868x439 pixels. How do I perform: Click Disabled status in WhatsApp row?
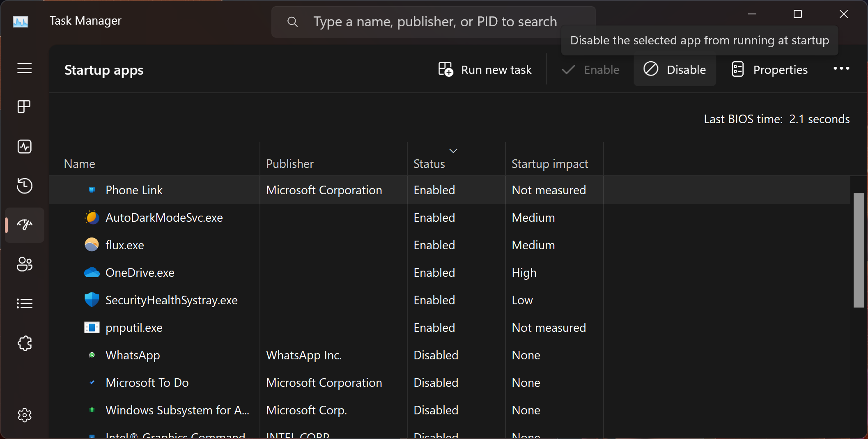tap(436, 355)
